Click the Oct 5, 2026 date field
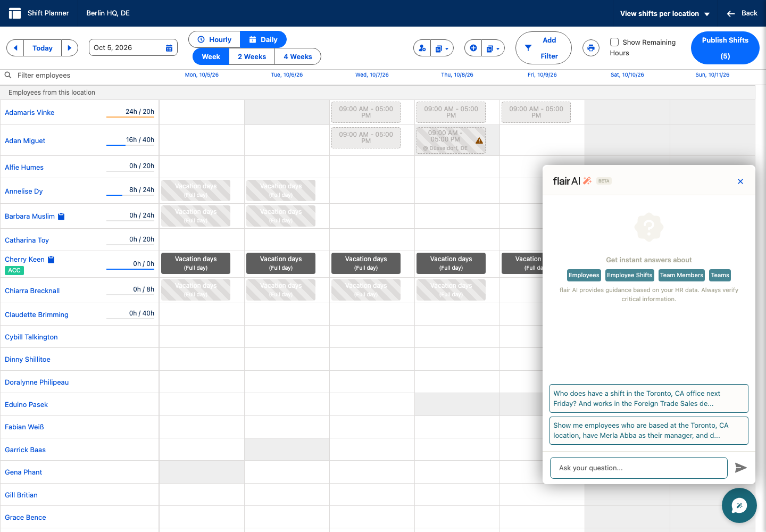 (x=133, y=48)
